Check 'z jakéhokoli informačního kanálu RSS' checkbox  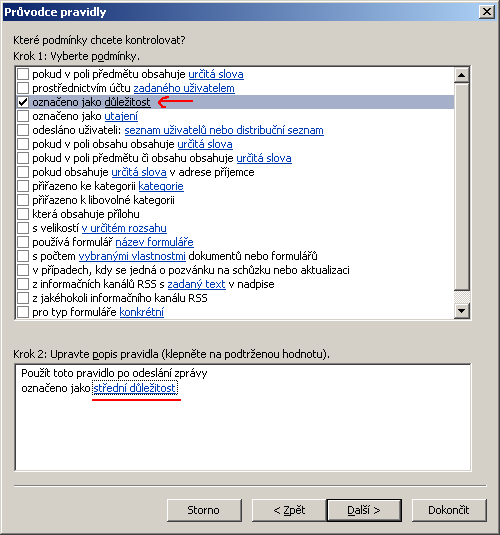23,298
